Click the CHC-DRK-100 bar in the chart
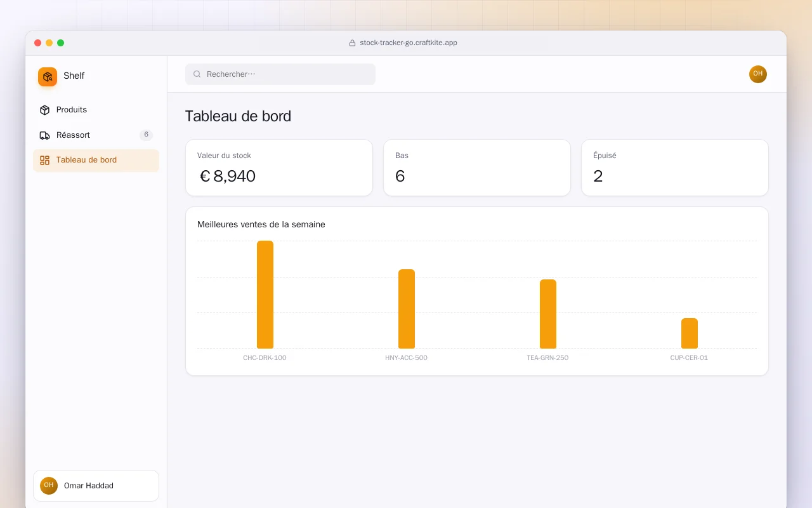The height and width of the screenshot is (508, 812). (265, 295)
